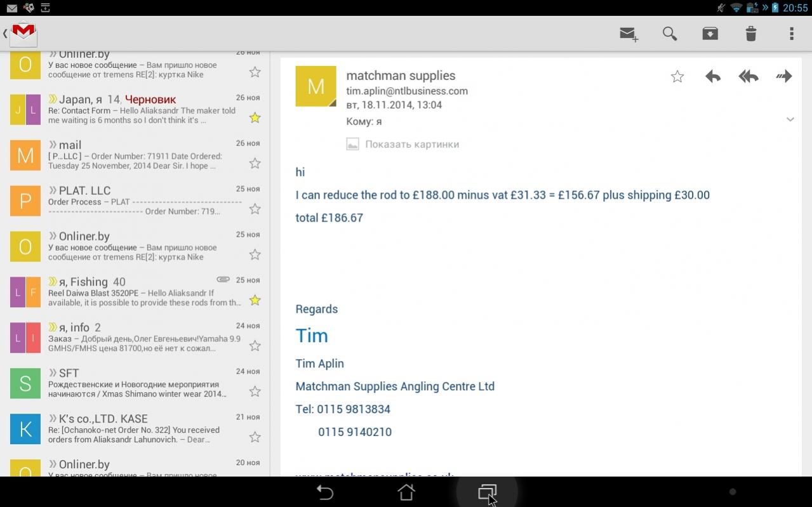Tap Android home button

[x=406, y=492]
